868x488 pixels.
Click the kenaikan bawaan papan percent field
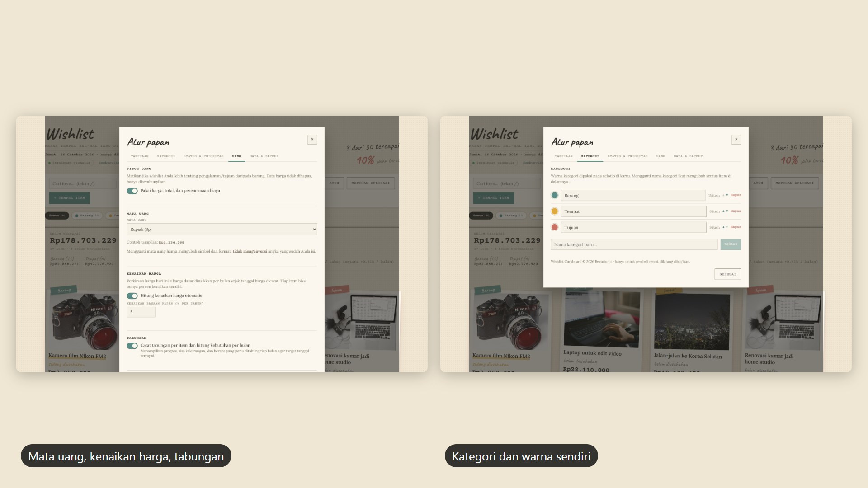click(141, 312)
